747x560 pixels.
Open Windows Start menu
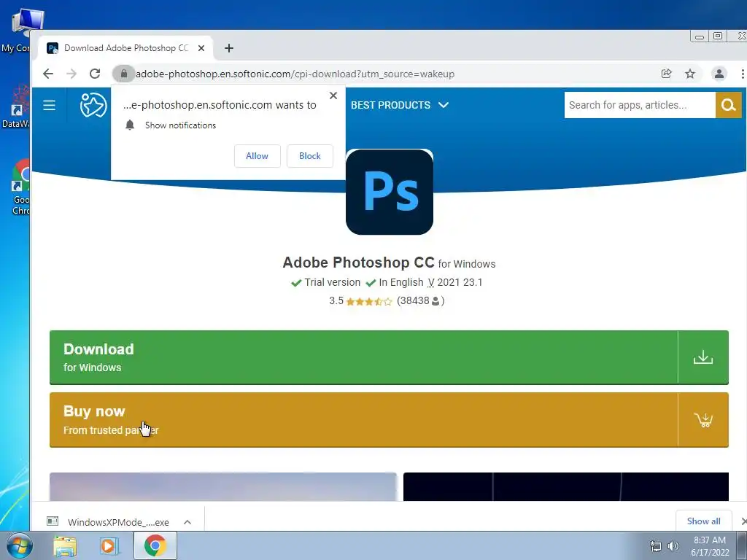pyautogui.click(x=18, y=545)
